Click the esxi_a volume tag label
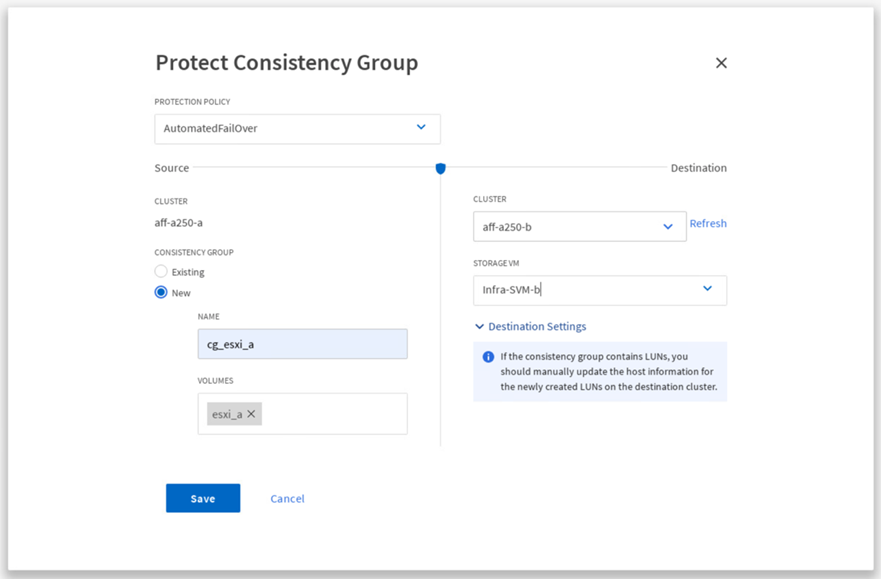Viewport: 881px width, 579px height. [x=227, y=414]
